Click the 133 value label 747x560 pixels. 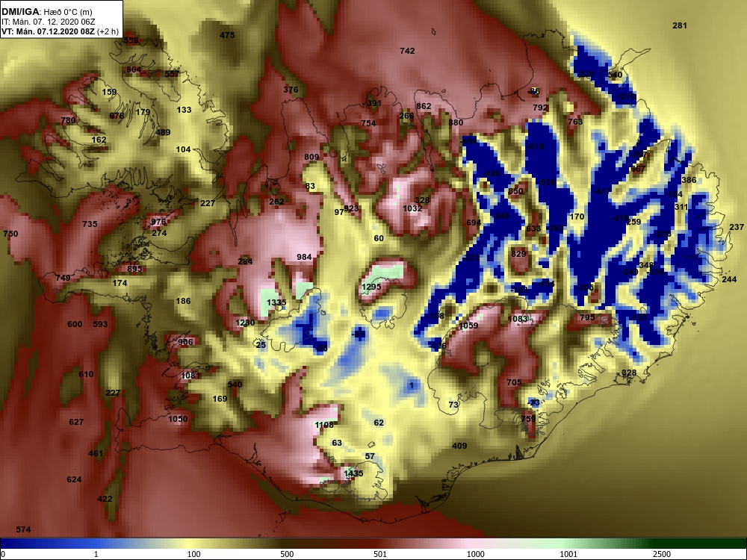(184, 110)
